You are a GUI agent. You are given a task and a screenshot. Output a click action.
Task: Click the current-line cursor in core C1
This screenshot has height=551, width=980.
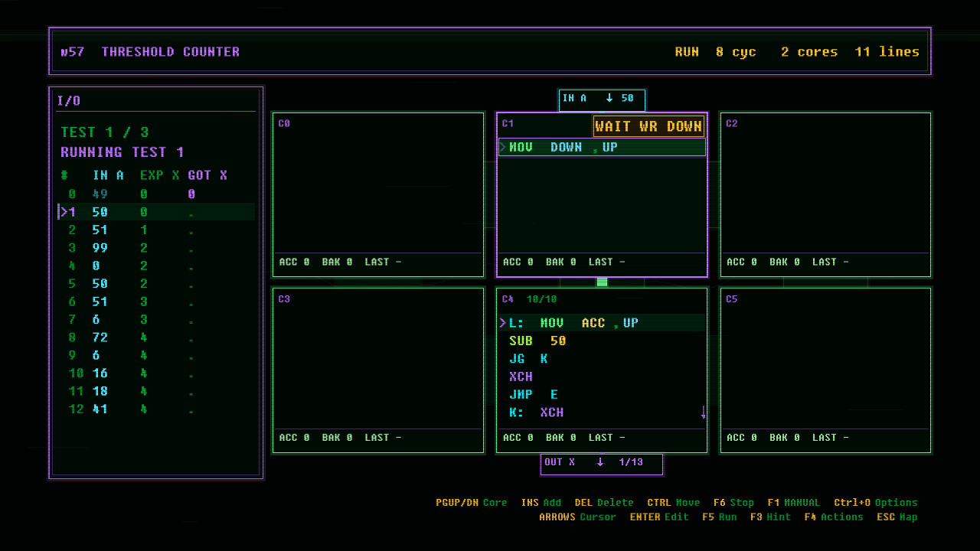pyautogui.click(x=503, y=147)
